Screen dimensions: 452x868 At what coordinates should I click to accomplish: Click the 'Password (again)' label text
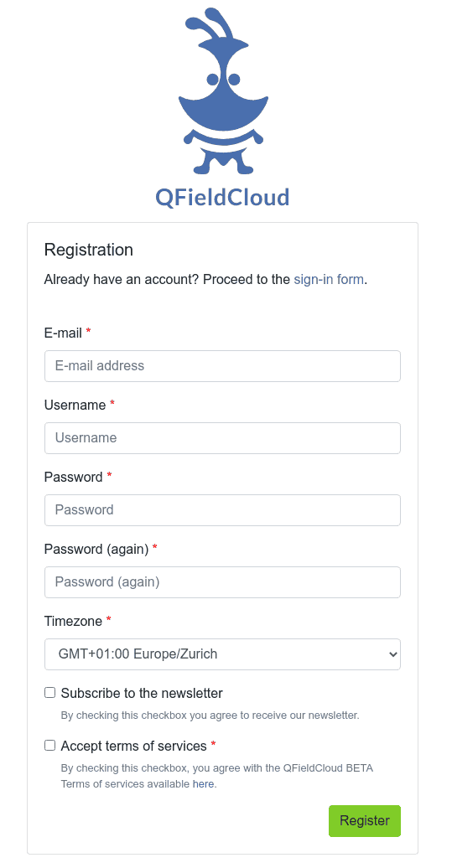[96, 549]
